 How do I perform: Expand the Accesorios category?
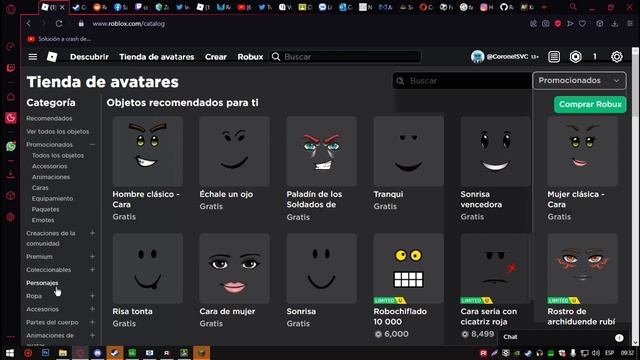[92, 309]
